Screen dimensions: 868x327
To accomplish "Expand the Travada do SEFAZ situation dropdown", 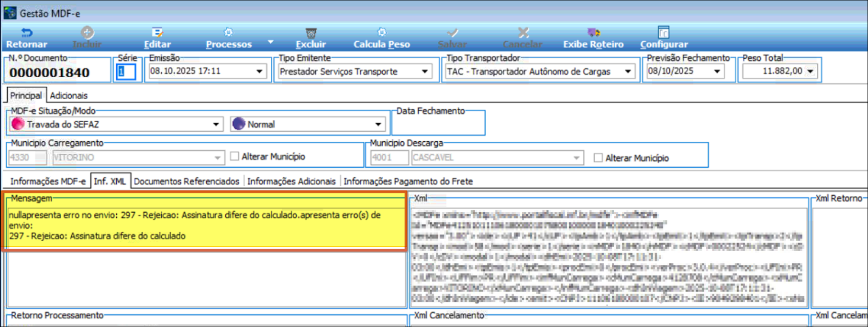I will [216, 124].
